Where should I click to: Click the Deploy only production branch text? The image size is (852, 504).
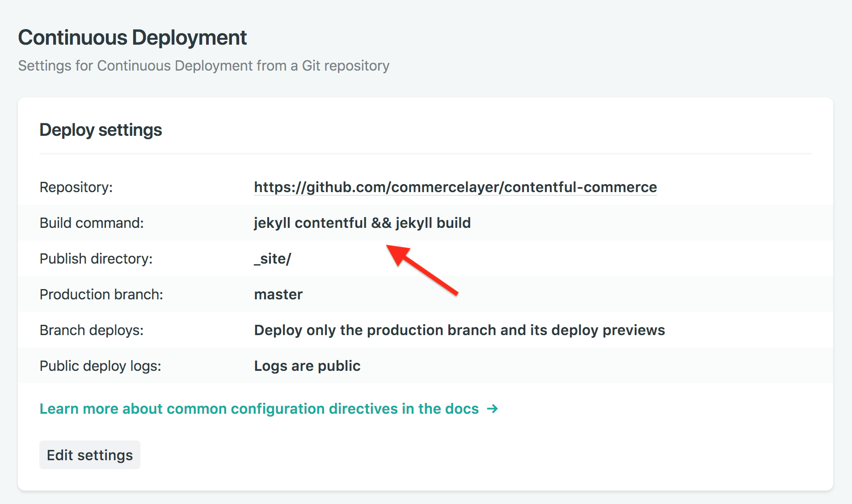[459, 330]
